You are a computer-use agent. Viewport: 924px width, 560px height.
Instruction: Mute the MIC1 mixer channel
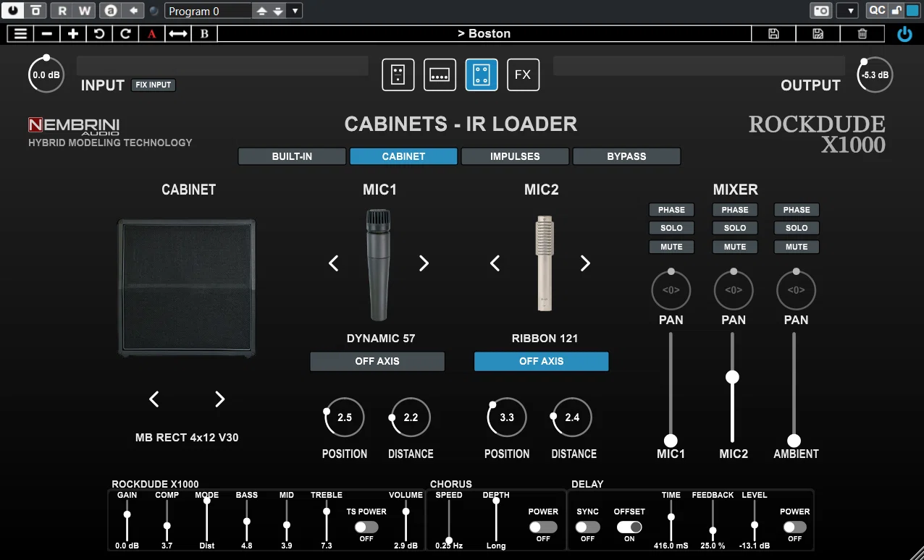[x=671, y=247]
